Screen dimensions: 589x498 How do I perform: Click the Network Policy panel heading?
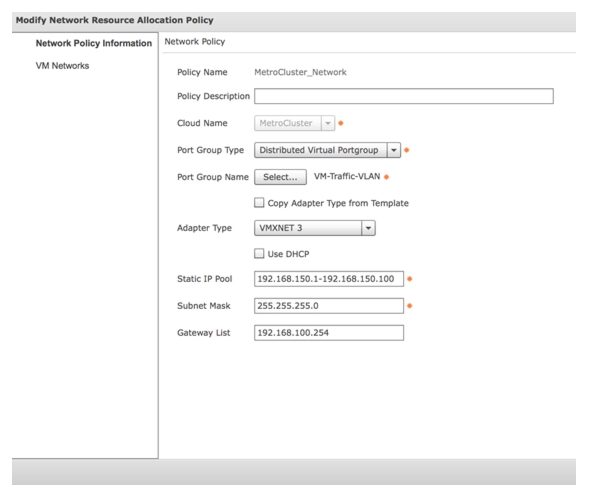[x=195, y=42]
